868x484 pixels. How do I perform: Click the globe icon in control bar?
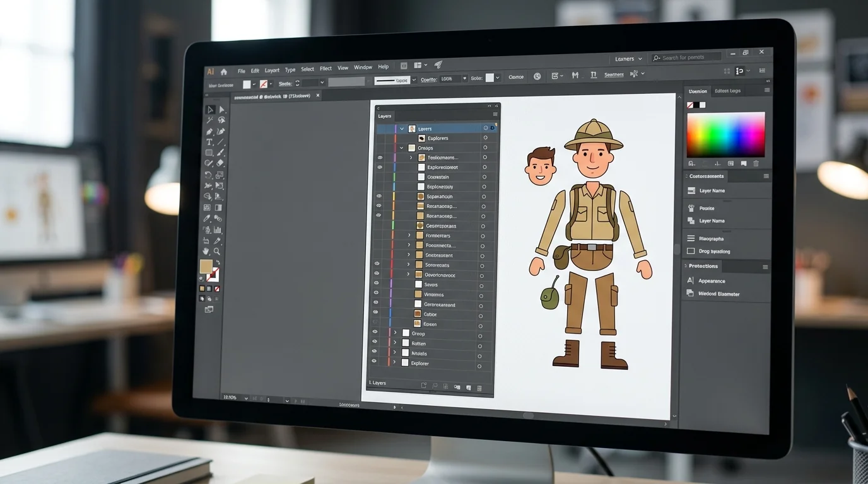click(x=537, y=76)
